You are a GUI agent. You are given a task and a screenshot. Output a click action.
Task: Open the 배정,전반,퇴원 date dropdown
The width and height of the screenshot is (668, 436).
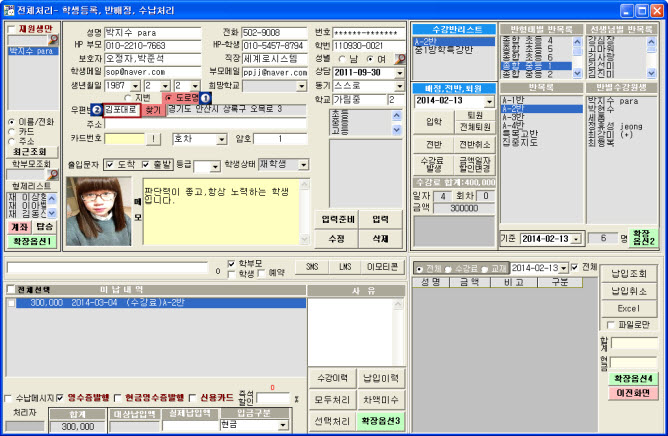[489, 102]
